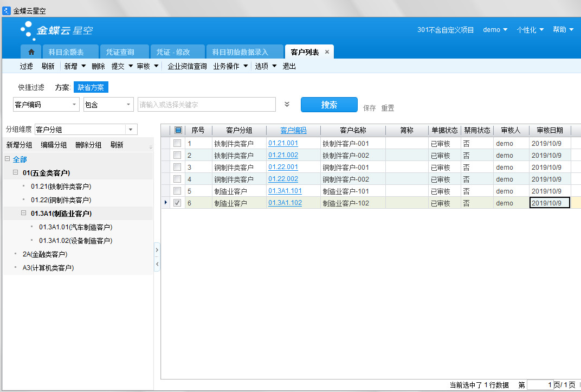
Task: Open the 包含 condition dropdown
Action: click(128, 105)
